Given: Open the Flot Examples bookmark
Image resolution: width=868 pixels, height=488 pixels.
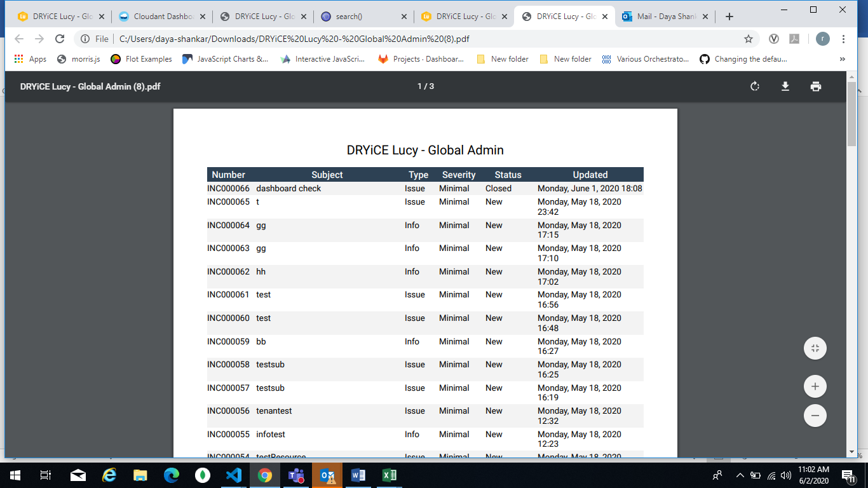Looking at the screenshot, I should [141, 59].
